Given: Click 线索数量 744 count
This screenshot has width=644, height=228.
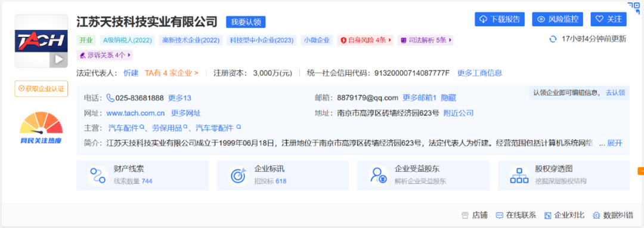Looking at the screenshot, I should tap(133, 181).
